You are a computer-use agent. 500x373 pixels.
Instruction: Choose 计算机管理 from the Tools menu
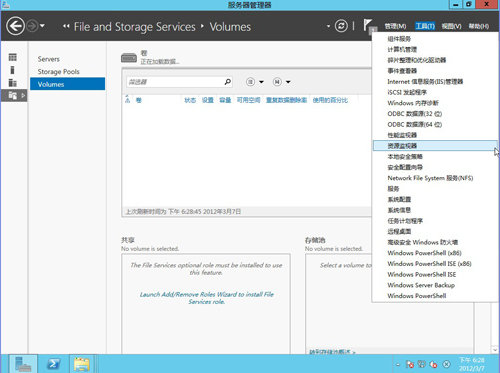pyautogui.click(x=434, y=50)
